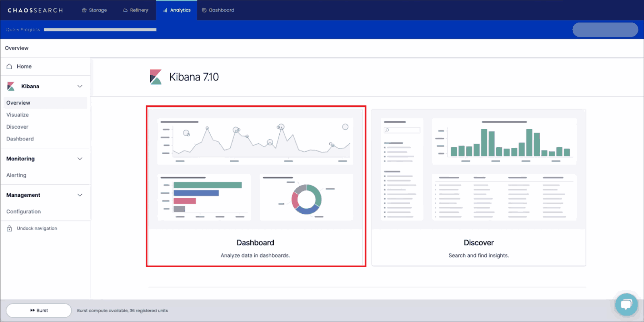Collapse the Monitoring section chevron

(x=80, y=159)
